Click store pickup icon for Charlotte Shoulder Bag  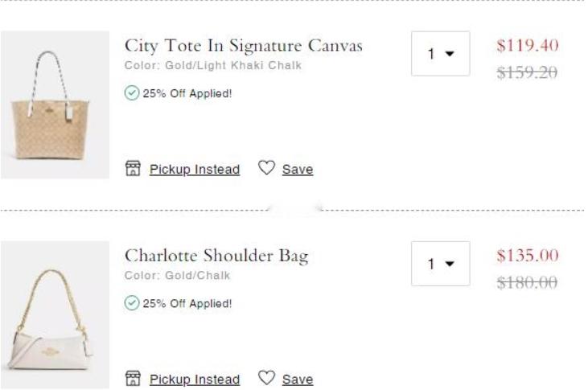[x=133, y=379]
